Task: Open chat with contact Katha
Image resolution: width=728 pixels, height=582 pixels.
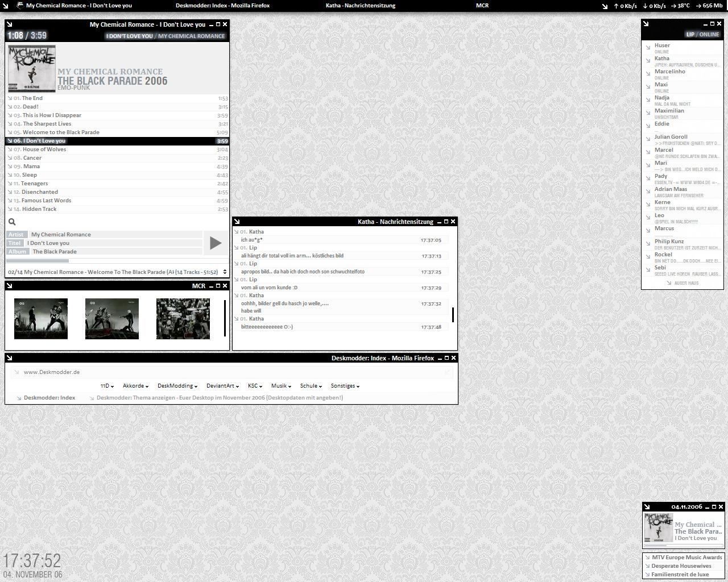Action: (x=682, y=61)
